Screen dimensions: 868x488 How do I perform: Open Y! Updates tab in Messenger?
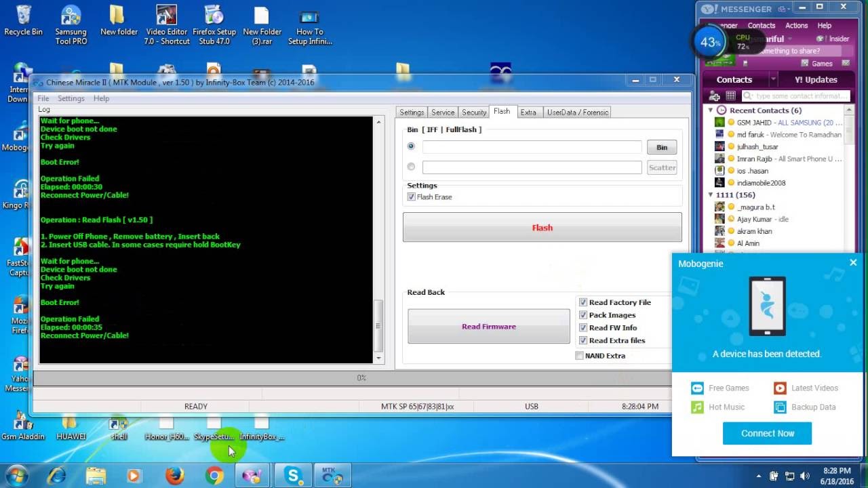click(816, 79)
